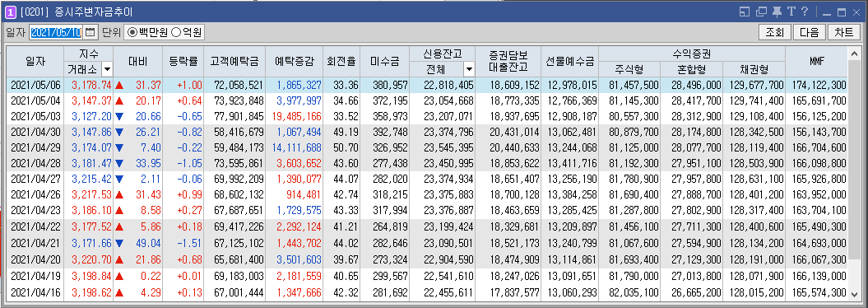Screen dimensions: 868x308
Task: Click the numbered 1 screen icon in title bar
Action: pos(11,12)
